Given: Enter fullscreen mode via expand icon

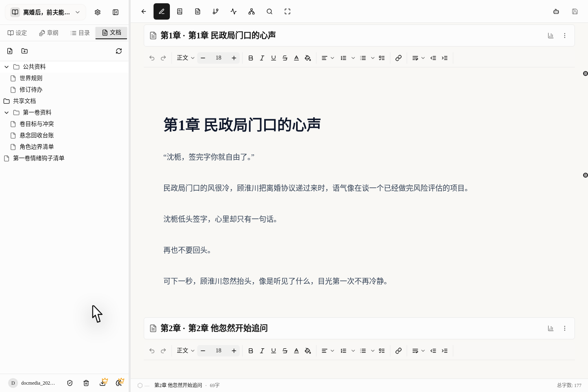Looking at the screenshot, I should [x=287, y=11].
